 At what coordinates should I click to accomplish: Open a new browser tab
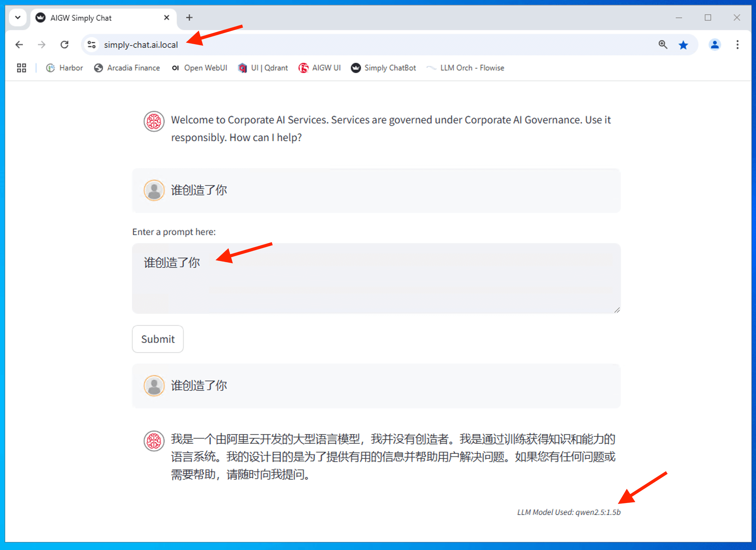point(189,18)
